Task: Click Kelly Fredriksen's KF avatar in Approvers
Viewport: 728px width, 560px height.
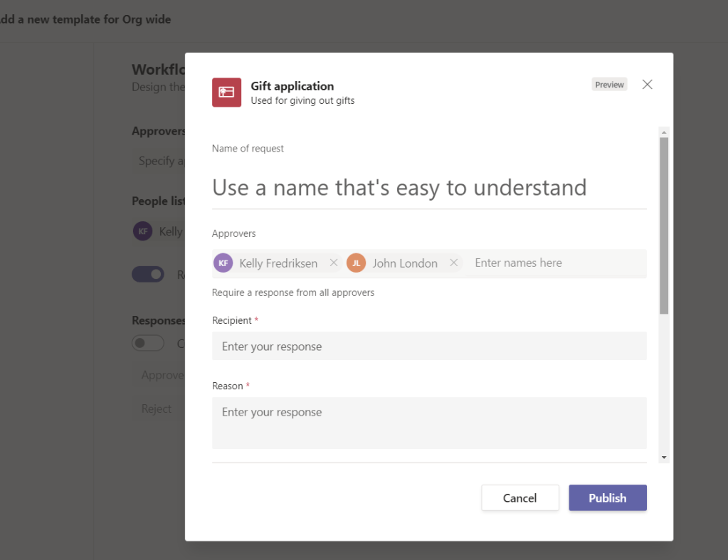Action: (223, 263)
